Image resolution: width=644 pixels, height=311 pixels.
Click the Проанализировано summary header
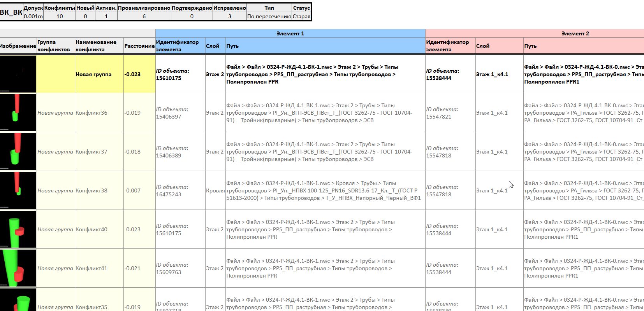click(x=144, y=8)
